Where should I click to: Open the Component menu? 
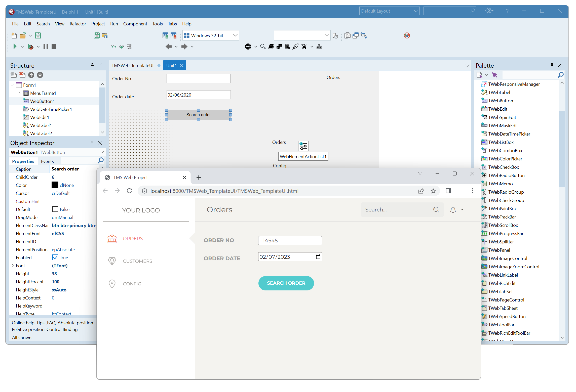pos(135,24)
